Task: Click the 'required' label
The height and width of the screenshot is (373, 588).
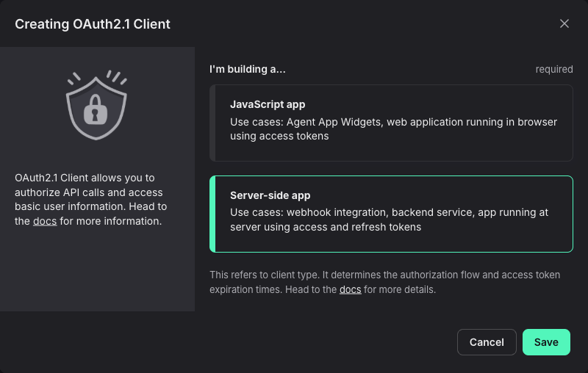Action: click(554, 69)
